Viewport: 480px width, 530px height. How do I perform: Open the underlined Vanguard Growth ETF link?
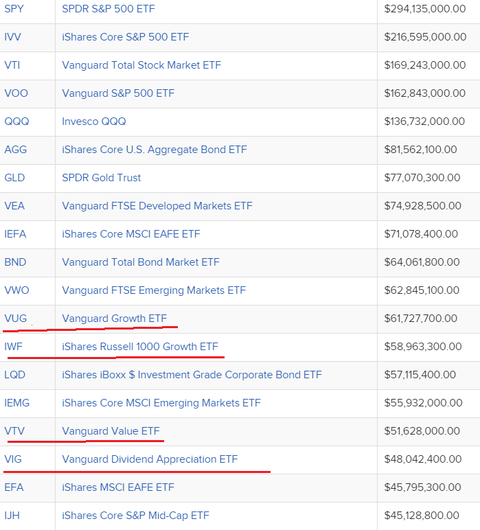point(114,318)
